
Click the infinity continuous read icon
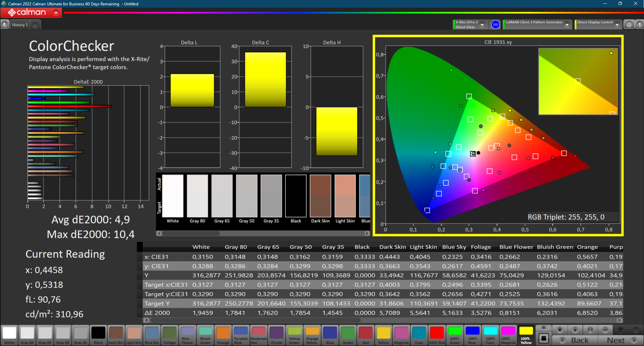coord(605,330)
